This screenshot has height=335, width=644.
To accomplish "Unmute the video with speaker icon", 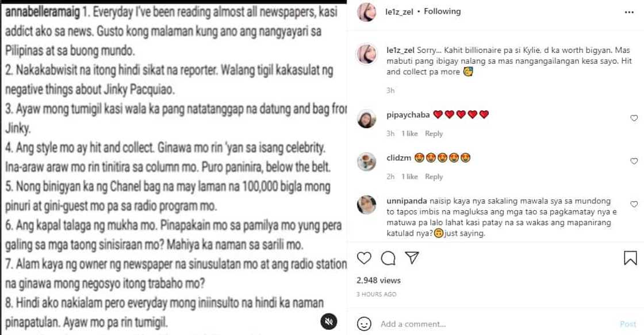I will point(328,321).
